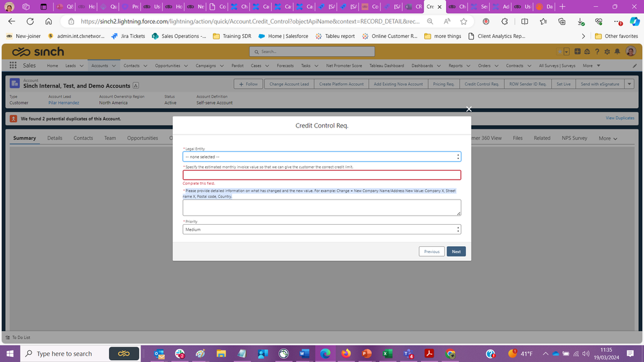Open Word from the taskbar
The height and width of the screenshot is (362, 644).
[304, 354]
